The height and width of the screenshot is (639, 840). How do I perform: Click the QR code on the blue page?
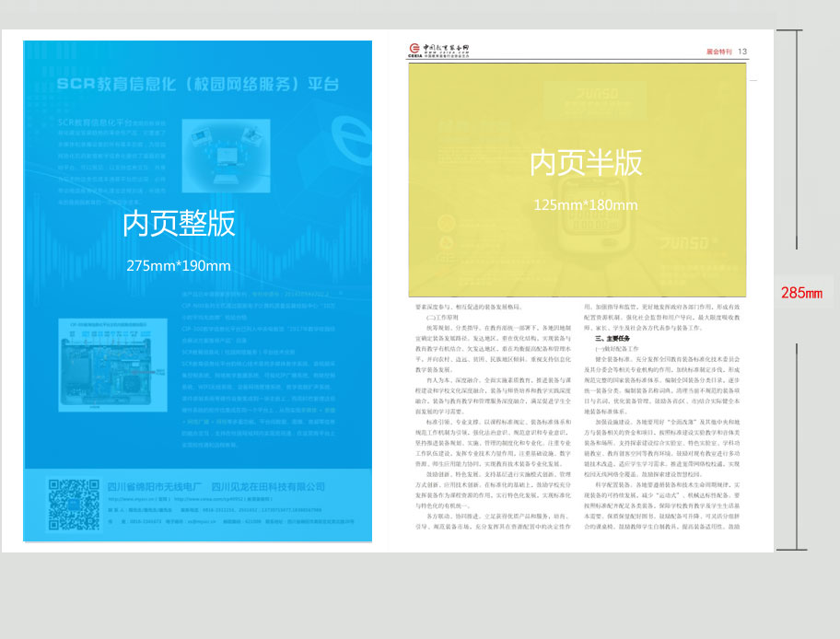point(74,505)
